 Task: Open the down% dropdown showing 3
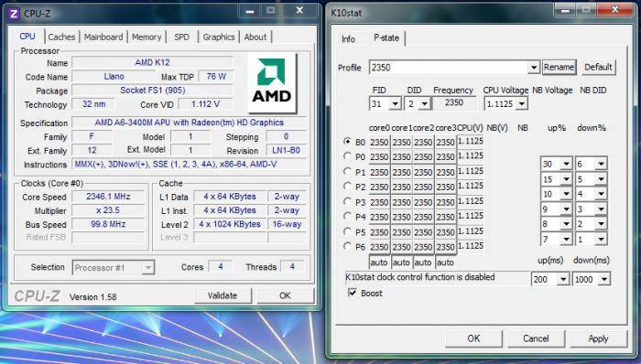[x=601, y=209]
